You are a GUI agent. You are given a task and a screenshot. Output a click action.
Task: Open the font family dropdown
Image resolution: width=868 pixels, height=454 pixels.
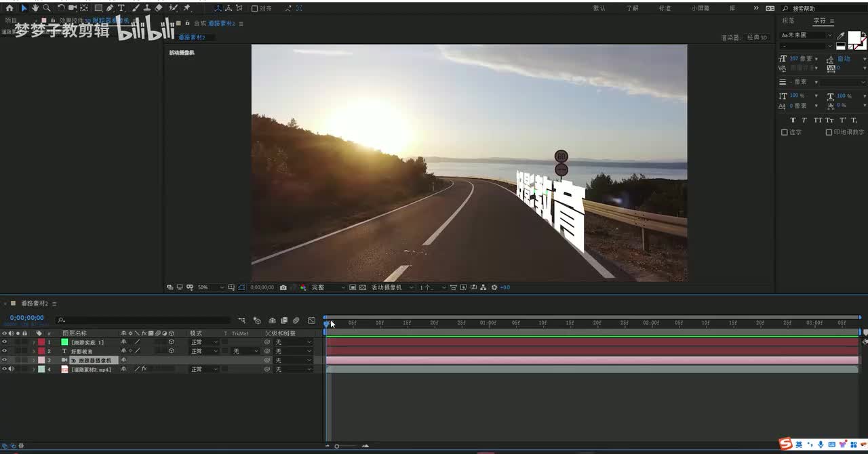click(x=807, y=35)
